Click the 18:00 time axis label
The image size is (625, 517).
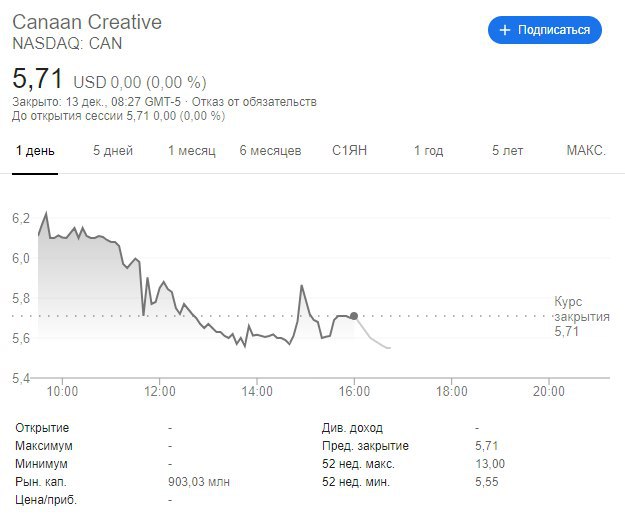pos(451,391)
